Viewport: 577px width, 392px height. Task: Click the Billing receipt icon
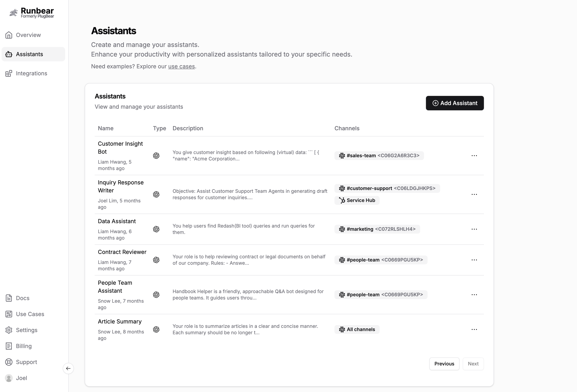pos(9,346)
